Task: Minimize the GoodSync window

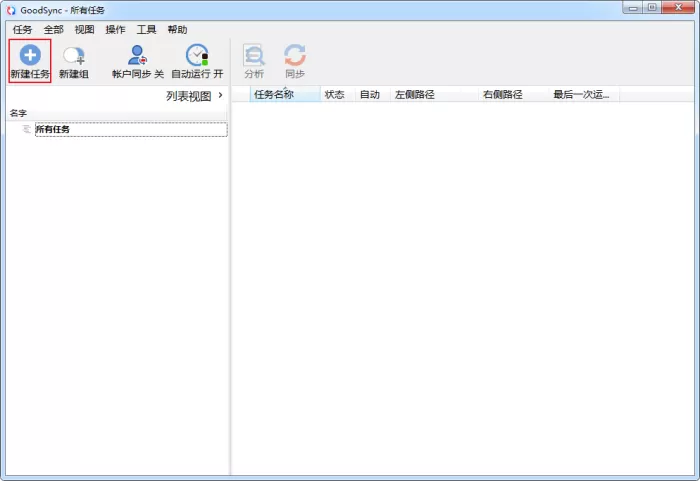Action: click(x=633, y=8)
